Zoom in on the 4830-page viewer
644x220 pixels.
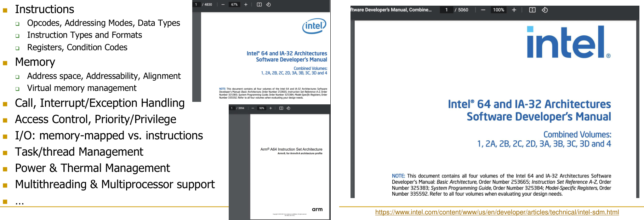246,5
